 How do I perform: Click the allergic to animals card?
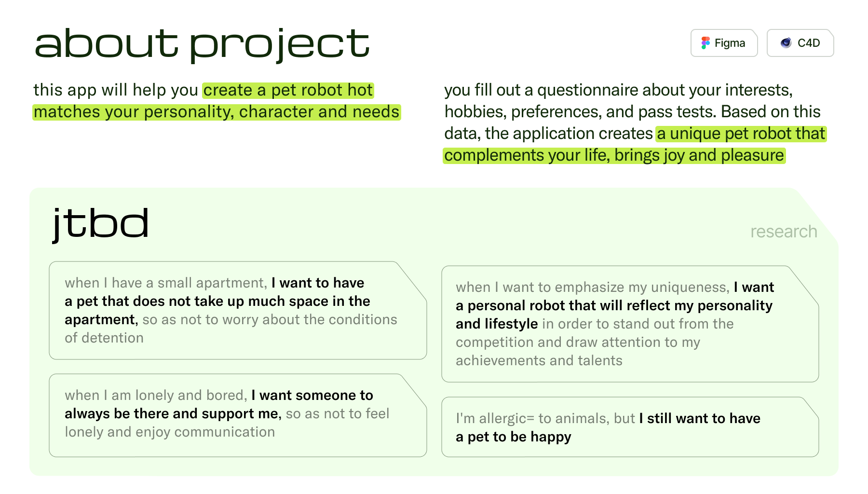629,427
